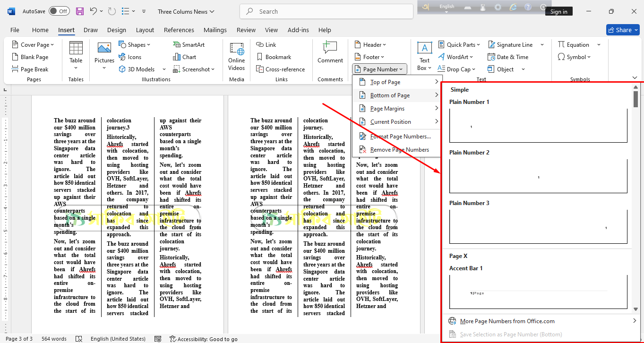
Task: Expand the Header dropdown
Action: (370, 45)
